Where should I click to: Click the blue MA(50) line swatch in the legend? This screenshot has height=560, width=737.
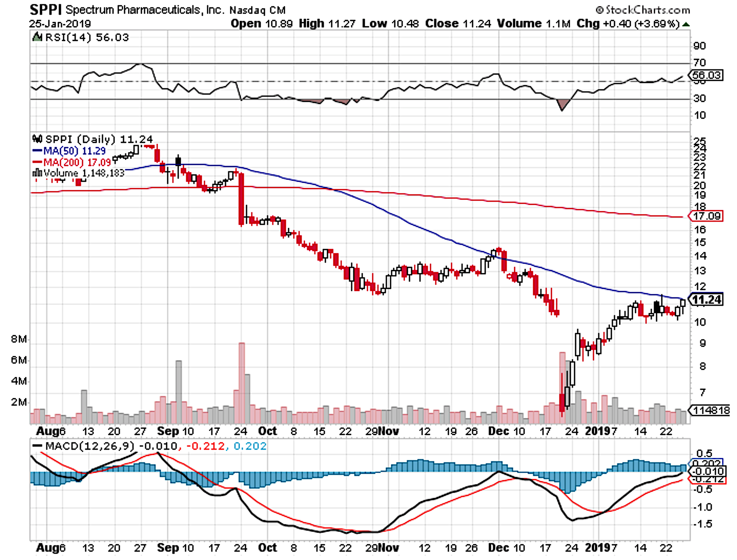[37, 151]
